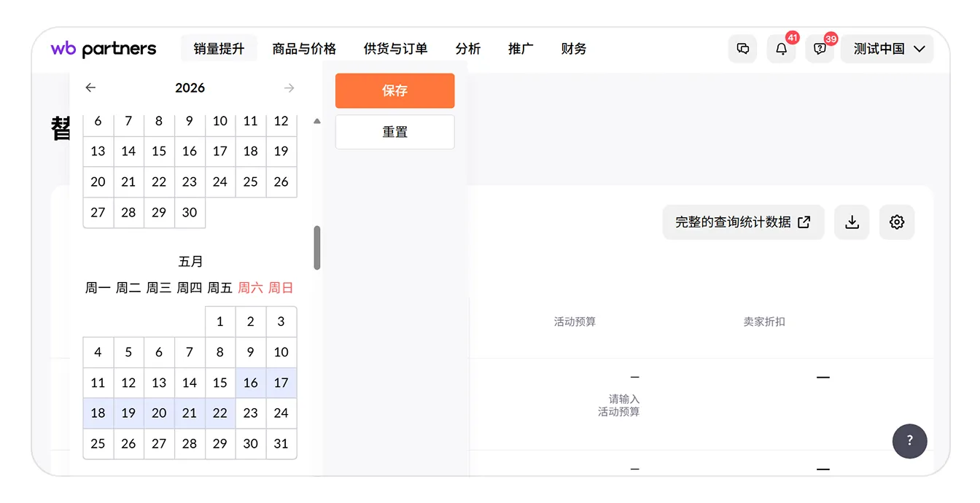Select May 31 in calendar

point(281,444)
